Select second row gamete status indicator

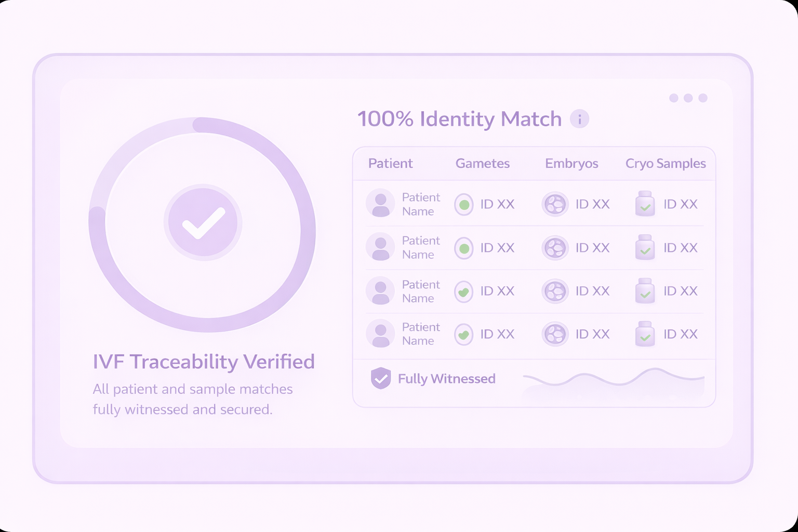(x=464, y=248)
